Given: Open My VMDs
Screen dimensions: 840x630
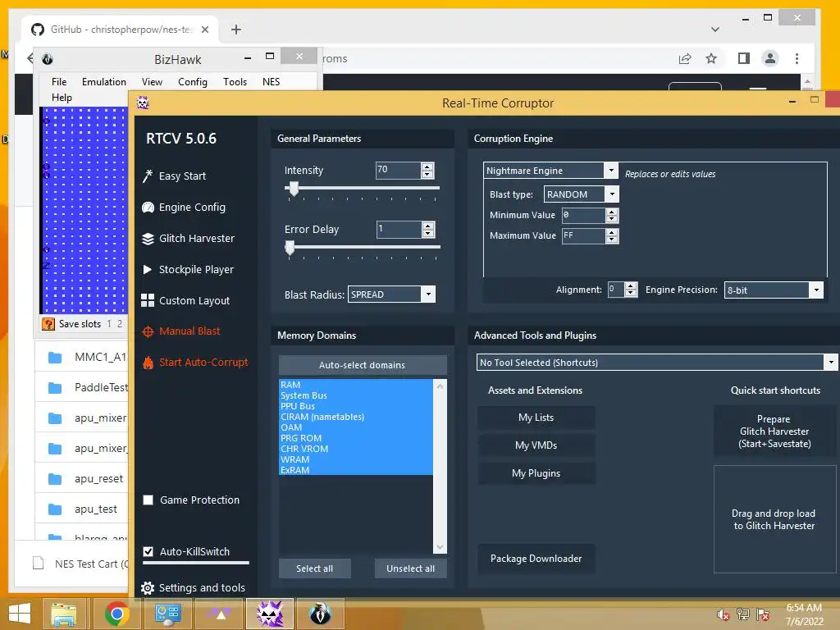Looking at the screenshot, I should tap(536, 445).
